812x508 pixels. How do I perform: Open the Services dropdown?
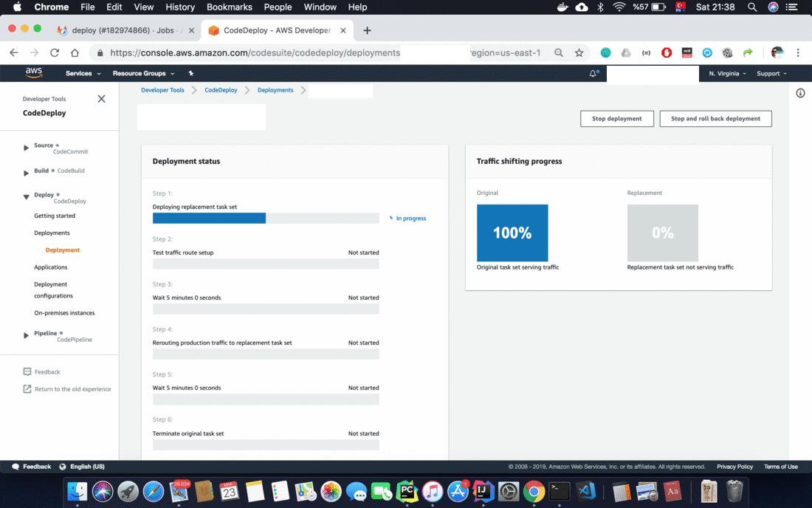[x=83, y=74]
